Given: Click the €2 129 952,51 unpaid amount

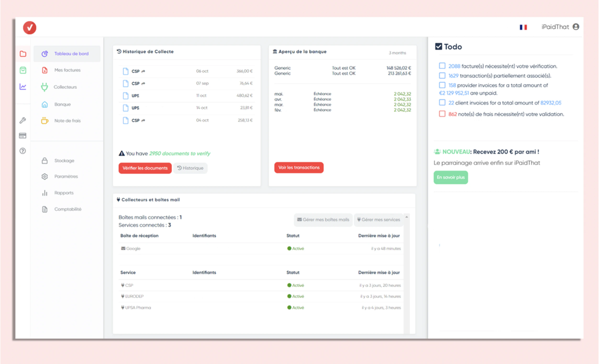Looking at the screenshot, I should coord(454,93).
